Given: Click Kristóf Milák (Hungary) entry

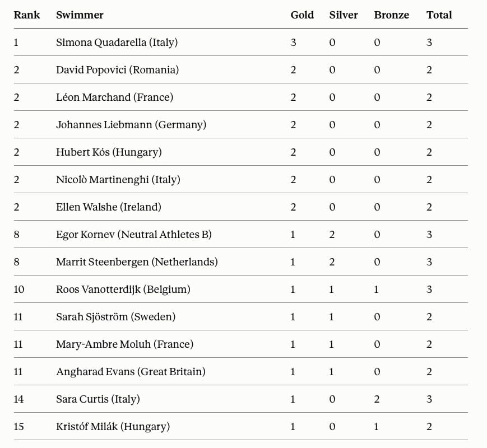Looking at the screenshot, I should point(113,427).
